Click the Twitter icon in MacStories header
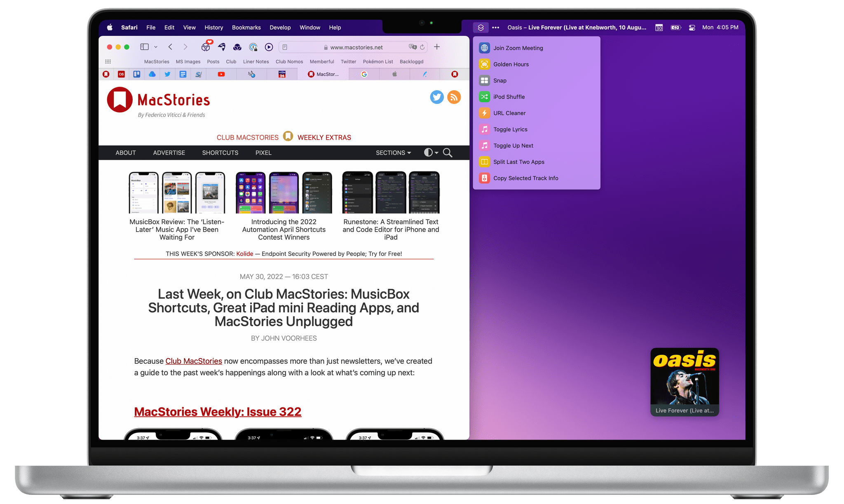This screenshot has width=844, height=504. tap(436, 97)
